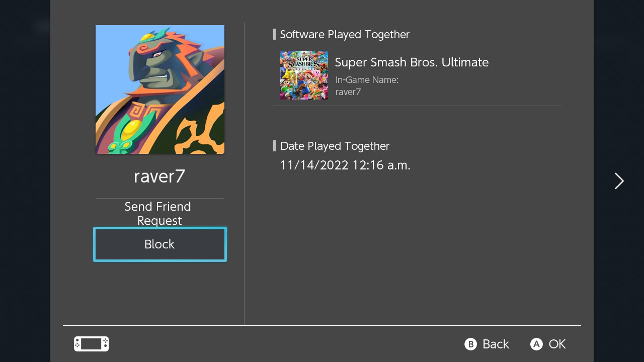644x362 pixels.
Task: Tap the raver7 profile avatar image
Action: tap(160, 89)
